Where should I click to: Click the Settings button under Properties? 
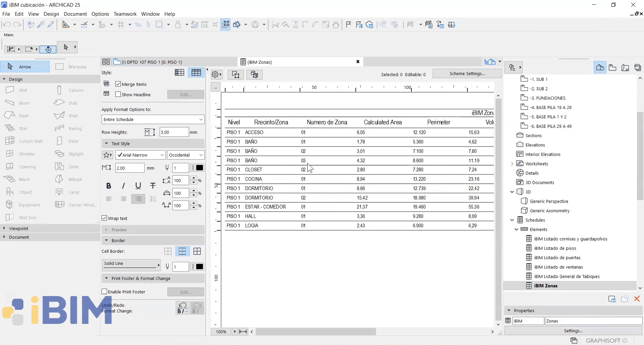pos(573,331)
